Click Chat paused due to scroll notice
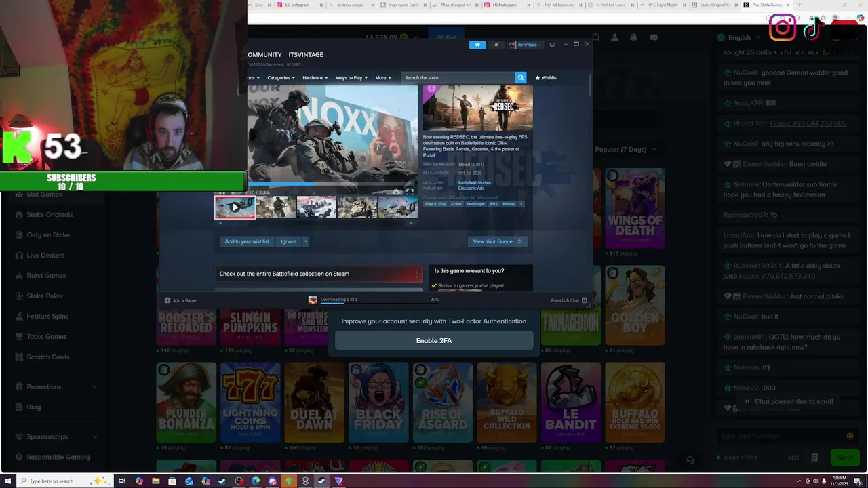The width and height of the screenshot is (868, 488). [789, 401]
